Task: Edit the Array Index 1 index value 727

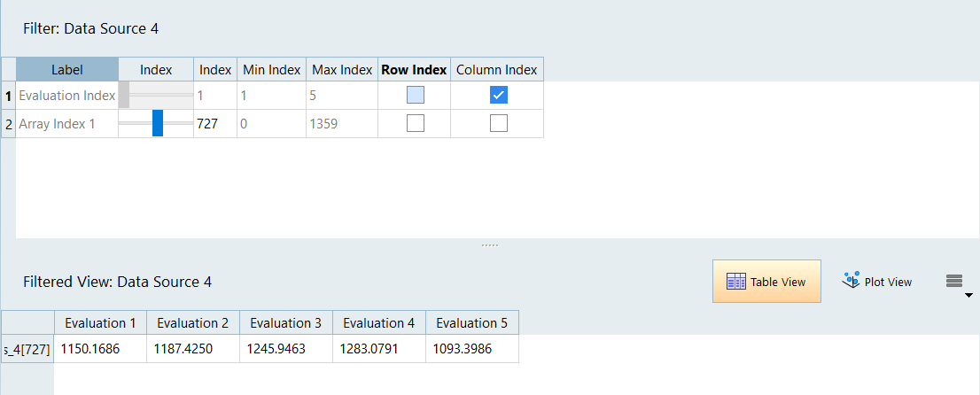Action: 214,124
